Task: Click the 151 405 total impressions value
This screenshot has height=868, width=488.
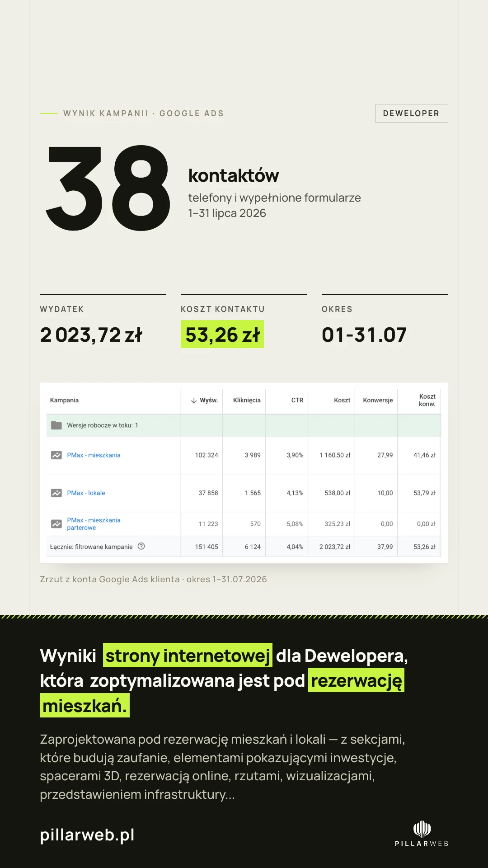Action: [206, 547]
